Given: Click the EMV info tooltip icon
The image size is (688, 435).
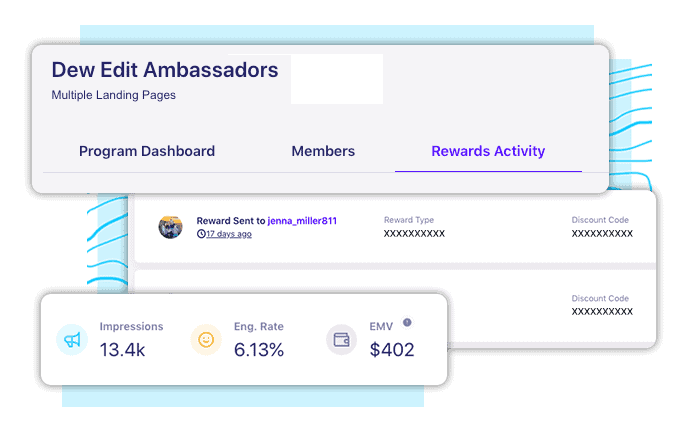Looking at the screenshot, I should pos(407,323).
